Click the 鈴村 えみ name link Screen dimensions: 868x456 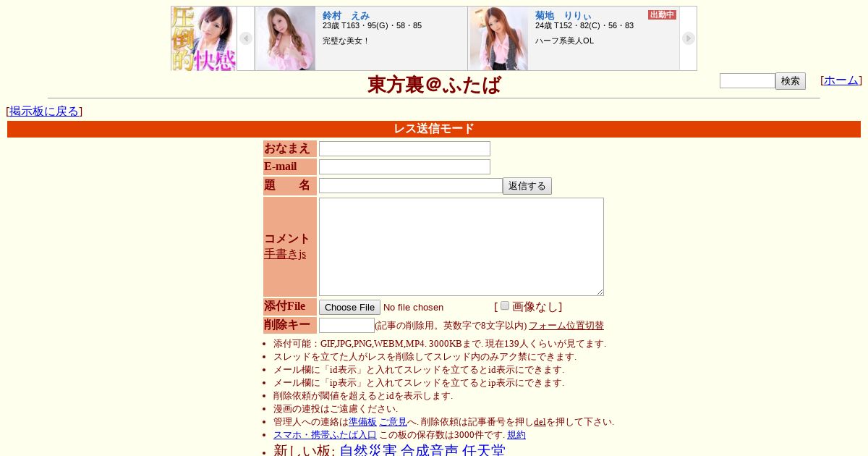pyautogui.click(x=346, y=15)
